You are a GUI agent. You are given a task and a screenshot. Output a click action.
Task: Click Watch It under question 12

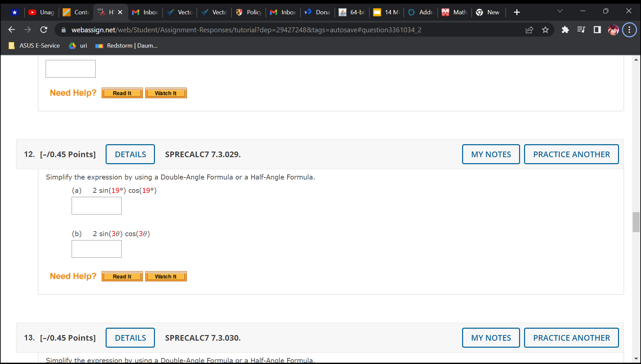[x=166, y=276]
